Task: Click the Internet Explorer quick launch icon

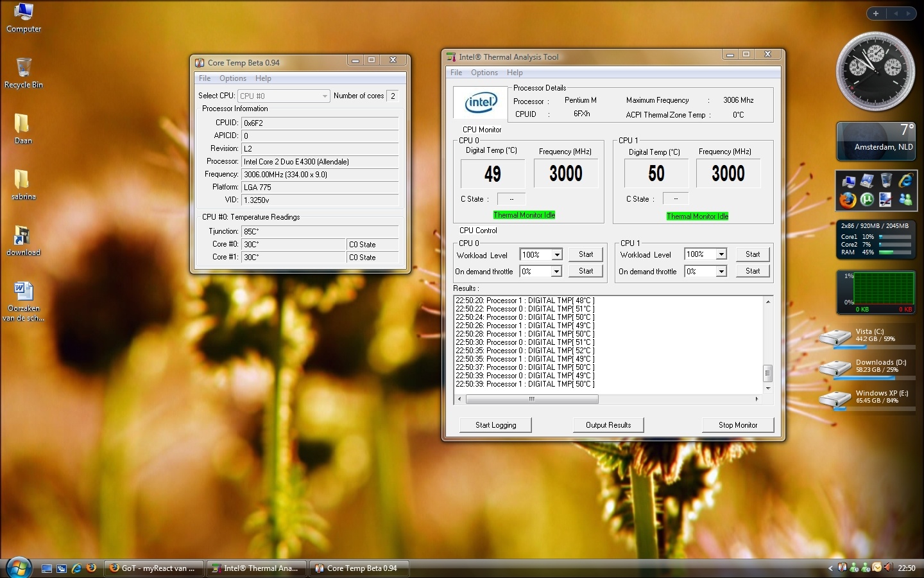Action: coord(76,568)
